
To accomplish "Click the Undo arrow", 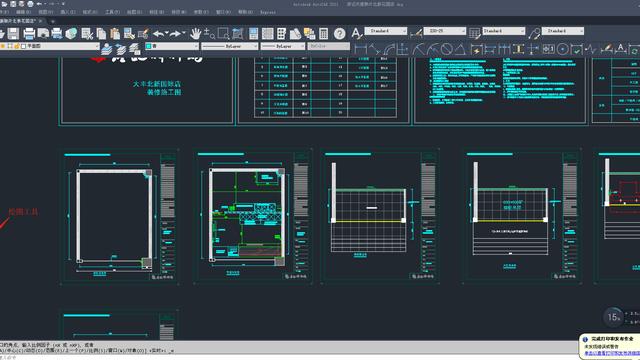I will 158,33.
